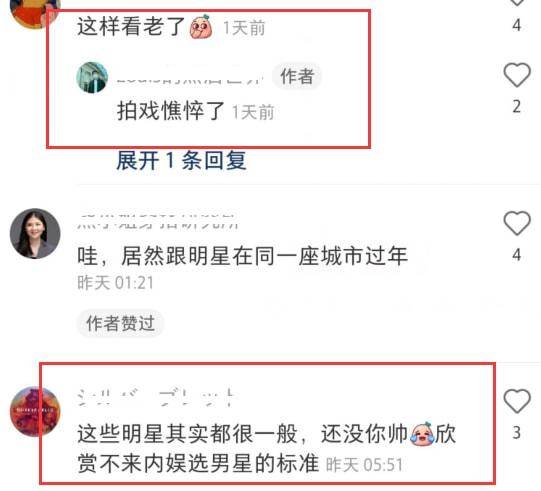Like the comment about 同一座城市过年

(517, 223)
